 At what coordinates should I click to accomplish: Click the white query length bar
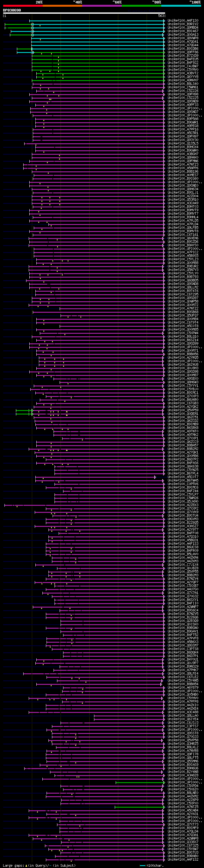tap(84, 13)
